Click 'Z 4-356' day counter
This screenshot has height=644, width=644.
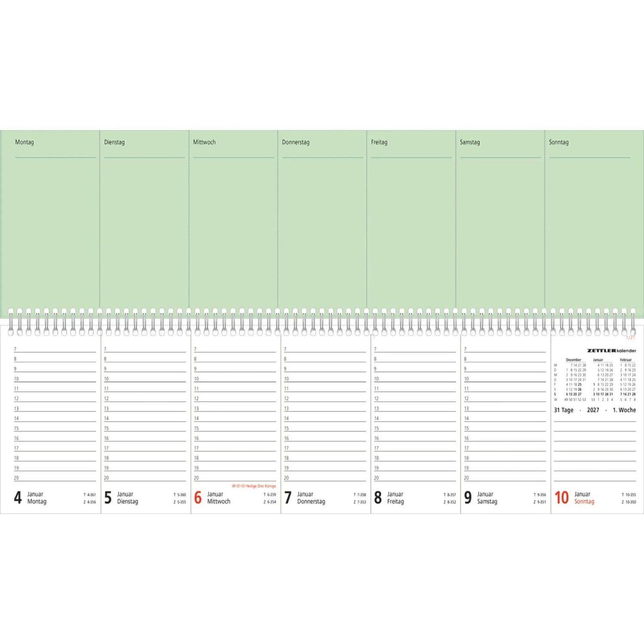click(90, 502)
